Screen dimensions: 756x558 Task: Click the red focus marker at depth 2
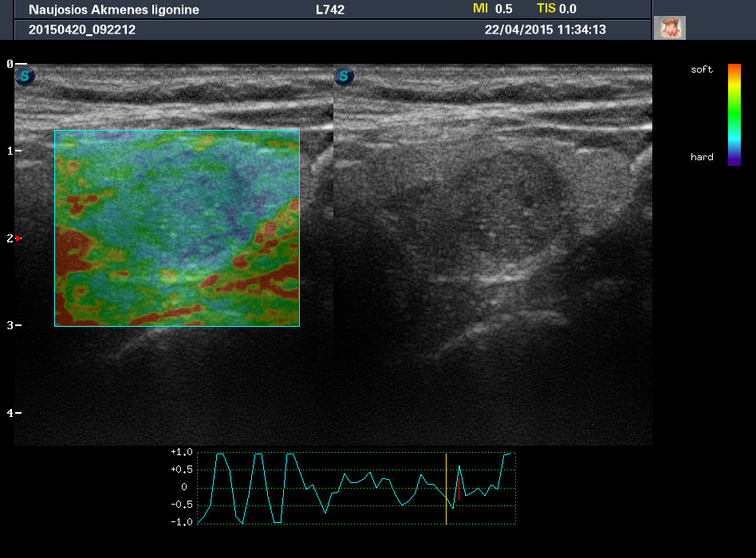tap(18, 238)
